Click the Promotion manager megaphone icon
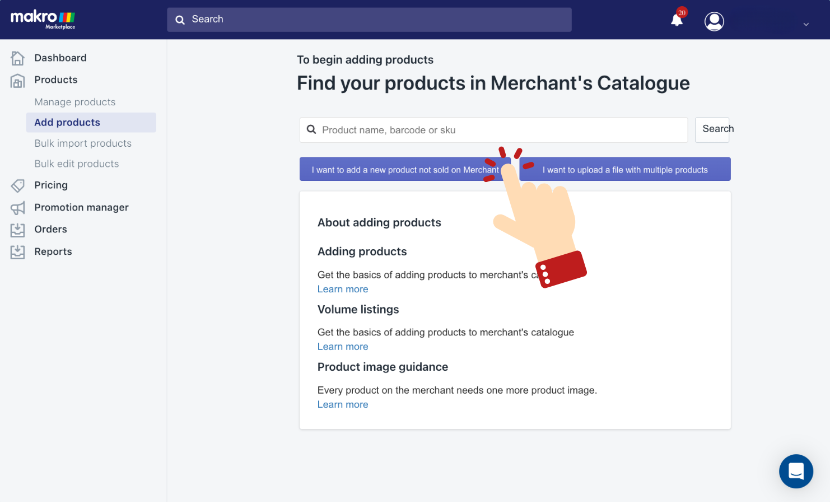Screen dimensions: 830x504 pyautogui.click(x=17, y=208)
